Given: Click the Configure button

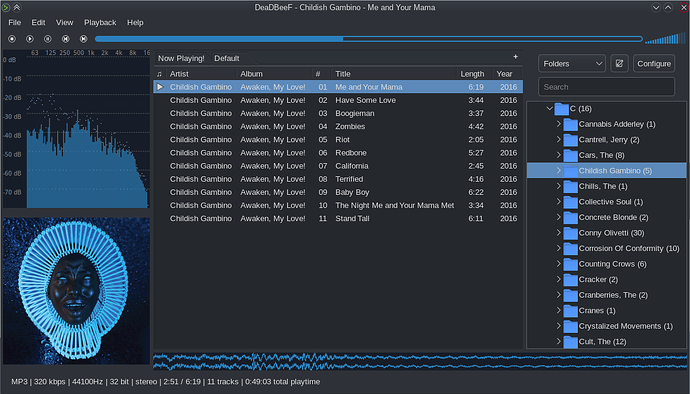Looking at the screenshot, I should point(654,63).
